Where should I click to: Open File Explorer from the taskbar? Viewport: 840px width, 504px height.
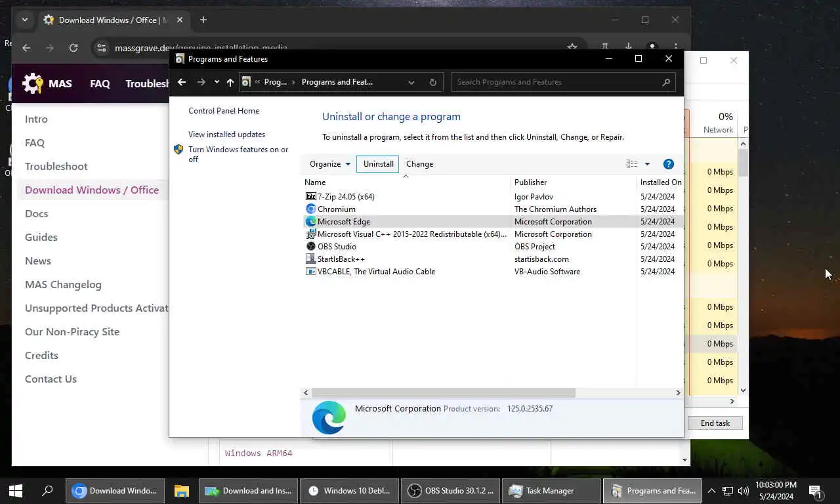tap(181, 490)
